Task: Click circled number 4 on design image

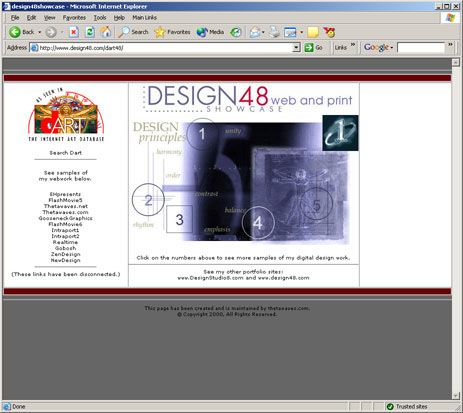Action: pos(258,223)
